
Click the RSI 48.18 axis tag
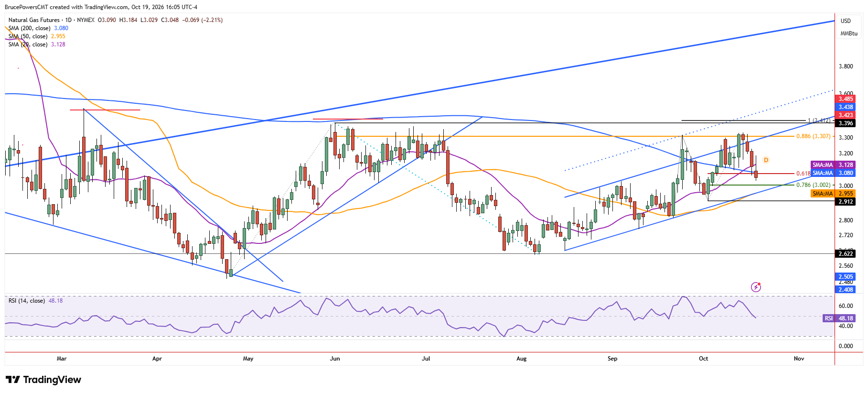coord(839,318)
